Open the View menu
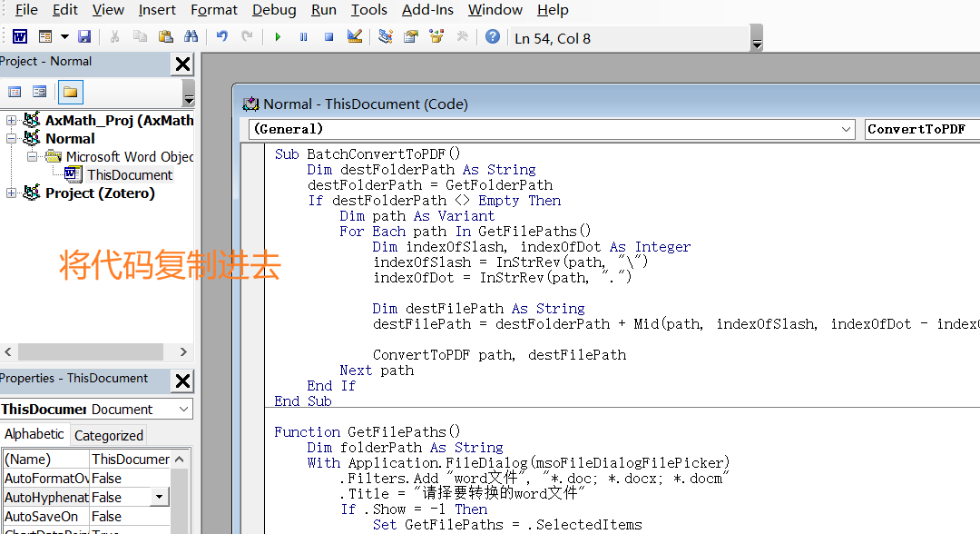This screenshot has height=534, width=980. [108, 10]
